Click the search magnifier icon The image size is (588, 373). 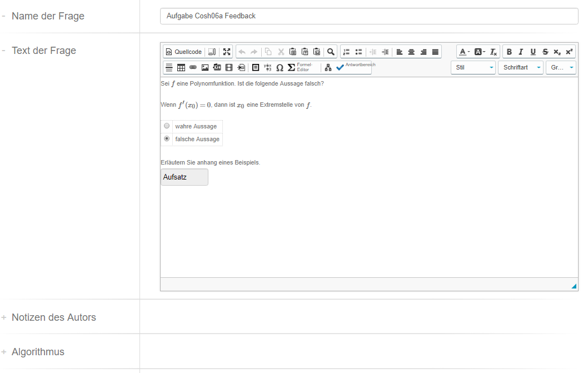click(331, 52)
